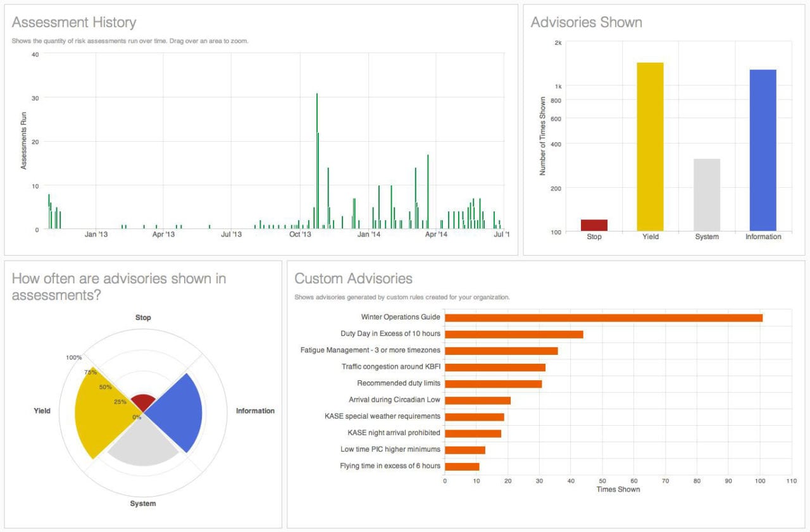This screenshot has height=532, width=810.
Task: Click Traffic congestion around KBFI bar
Action: pyautogui.click(x=495, y=367)
